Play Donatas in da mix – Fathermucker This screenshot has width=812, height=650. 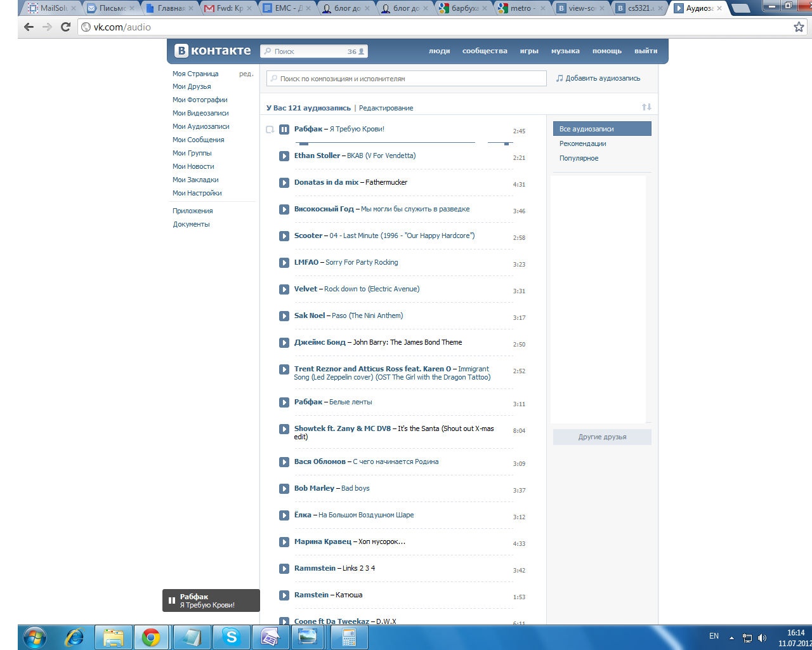(284, 183)
